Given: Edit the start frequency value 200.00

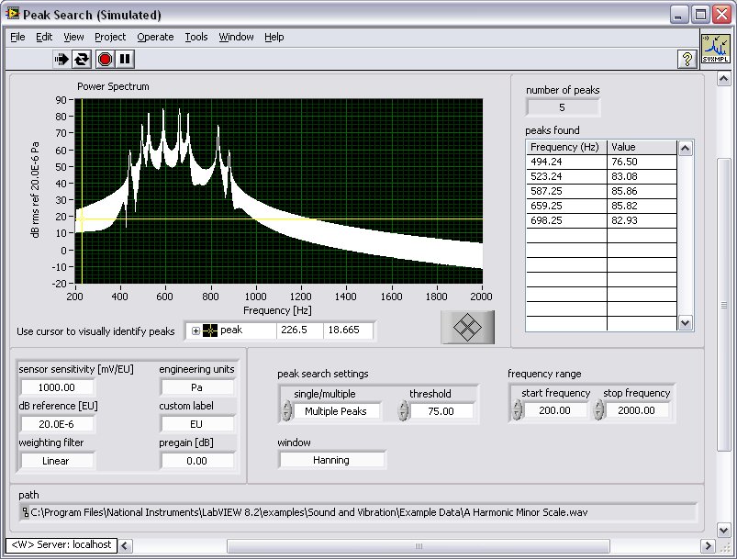Looking at the screenshot, I should (x=554, y=410).
